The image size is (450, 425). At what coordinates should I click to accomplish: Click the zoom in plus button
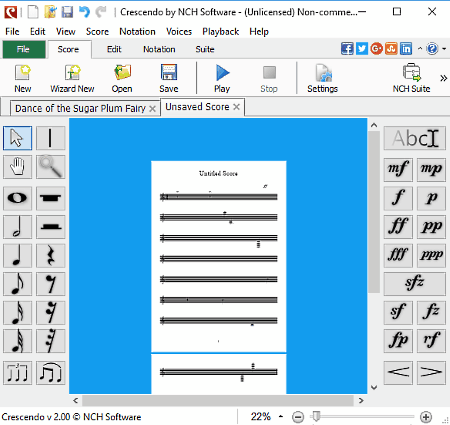point(426,417)
